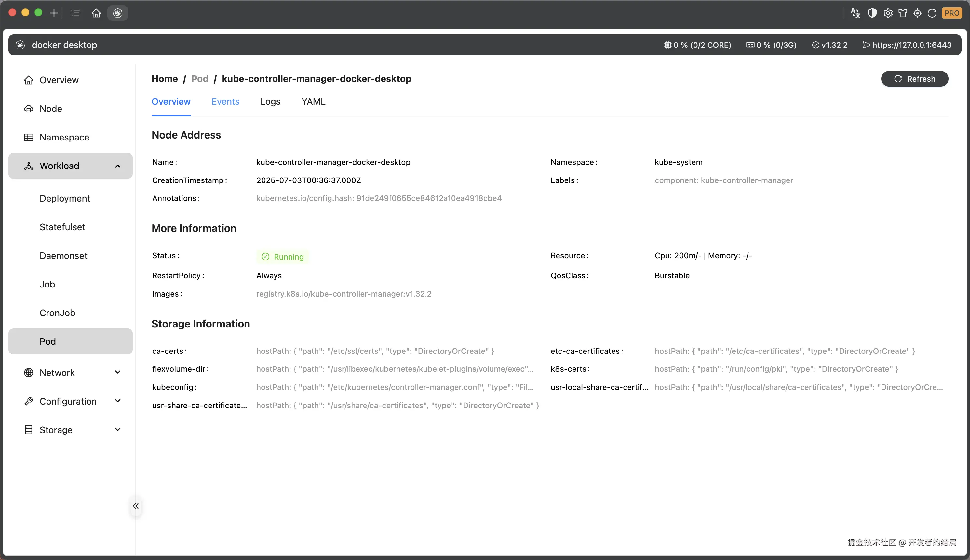Toggle the half-shield dark mode icon
This screenshot has height=560, width=970.
coord(872,13)
